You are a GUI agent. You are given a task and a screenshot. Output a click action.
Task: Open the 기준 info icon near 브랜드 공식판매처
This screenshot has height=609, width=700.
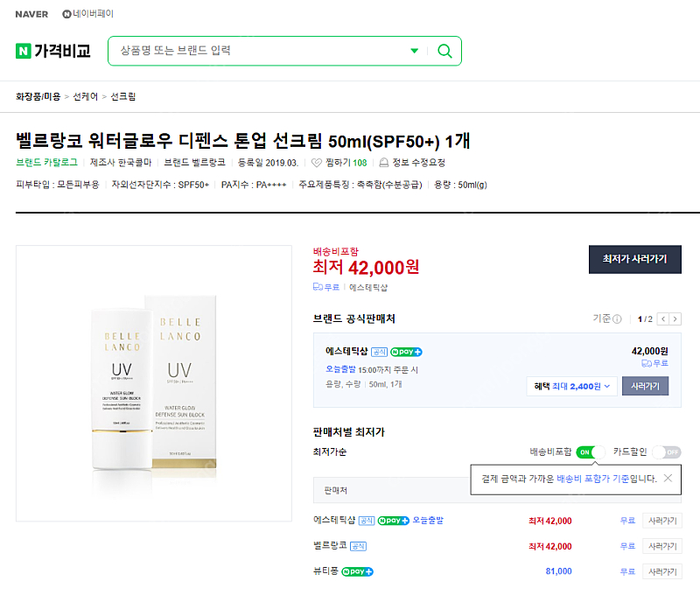618,318
